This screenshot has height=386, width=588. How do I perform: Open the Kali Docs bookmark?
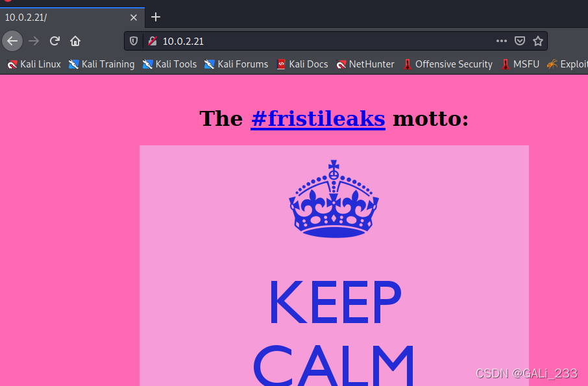click(302, 64)
